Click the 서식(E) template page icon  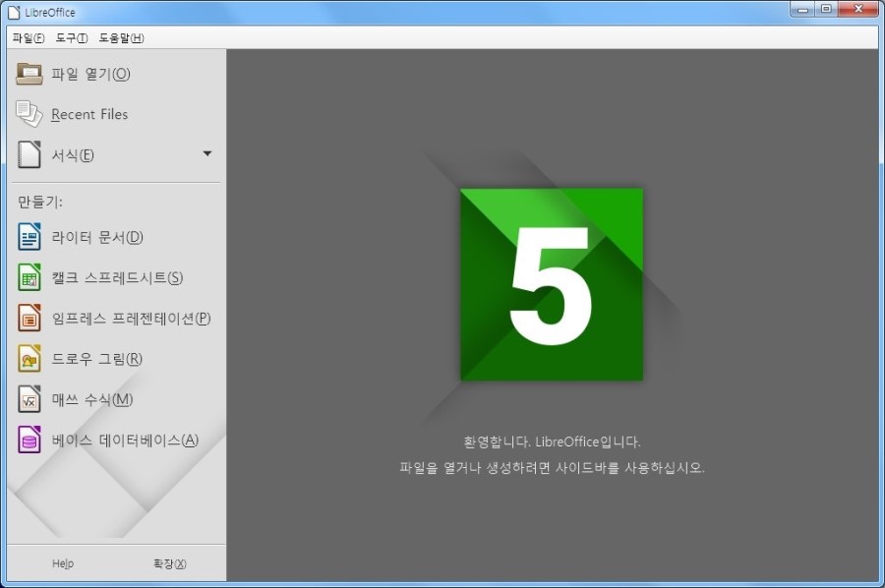[29, 154]
